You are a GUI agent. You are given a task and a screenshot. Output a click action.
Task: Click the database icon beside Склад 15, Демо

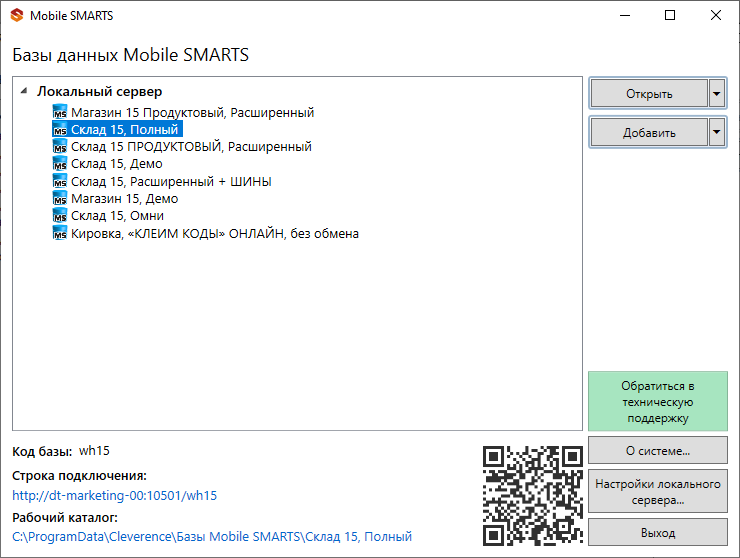(59, 164)
